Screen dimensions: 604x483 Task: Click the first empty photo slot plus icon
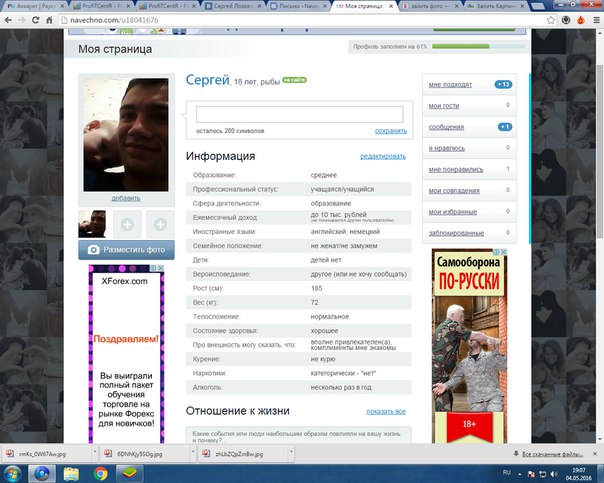(x=127, y=224)
